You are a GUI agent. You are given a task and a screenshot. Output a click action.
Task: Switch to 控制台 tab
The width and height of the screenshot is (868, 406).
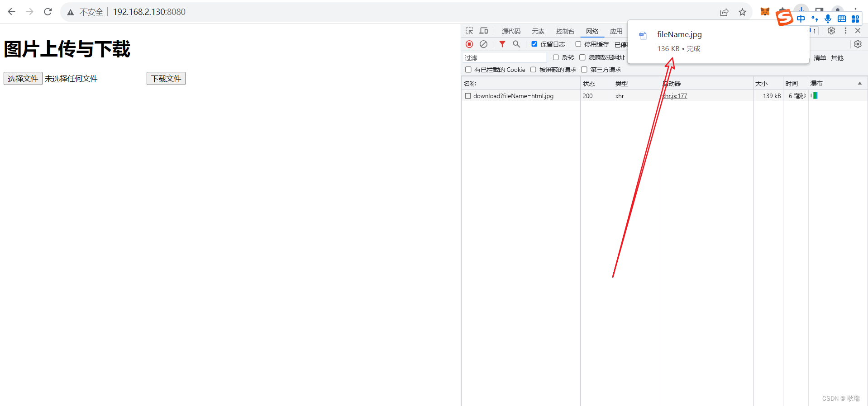tap(565, 31)
